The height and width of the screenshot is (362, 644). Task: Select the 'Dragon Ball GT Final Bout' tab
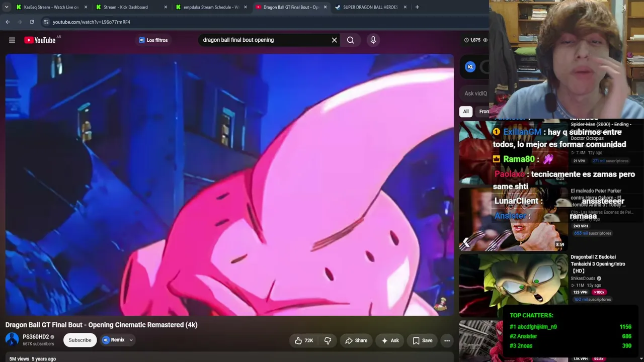(291, 7)
